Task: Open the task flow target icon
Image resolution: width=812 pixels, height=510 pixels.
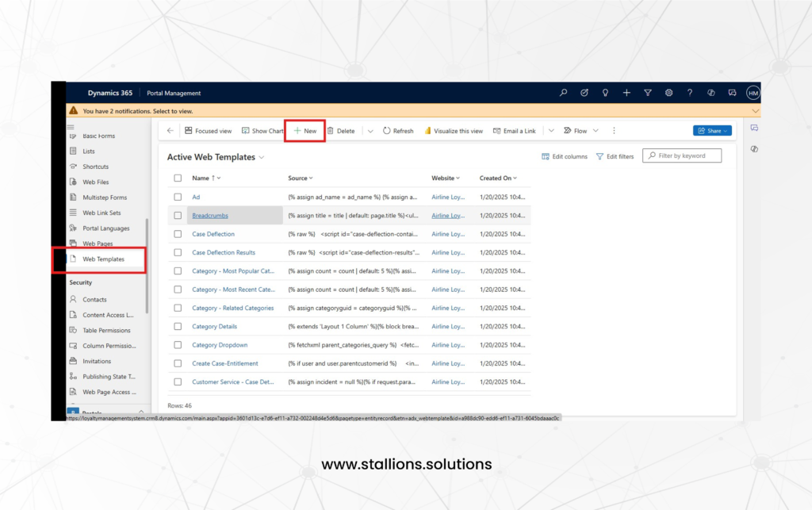Action: point(584,93)
